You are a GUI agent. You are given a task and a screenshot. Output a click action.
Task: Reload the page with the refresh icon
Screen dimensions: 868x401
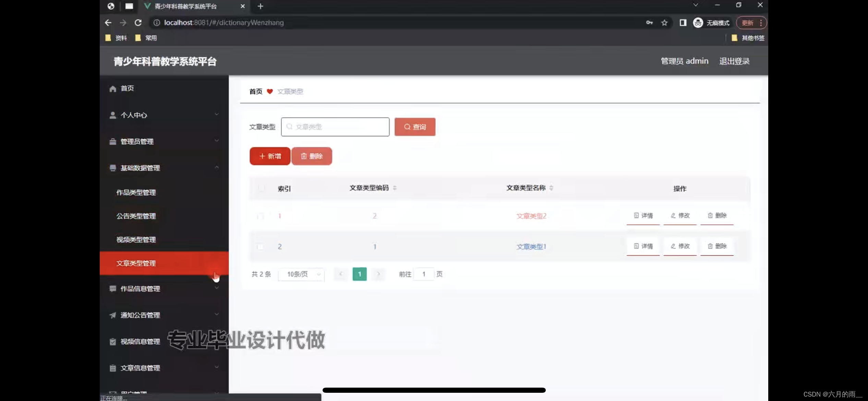138,23
